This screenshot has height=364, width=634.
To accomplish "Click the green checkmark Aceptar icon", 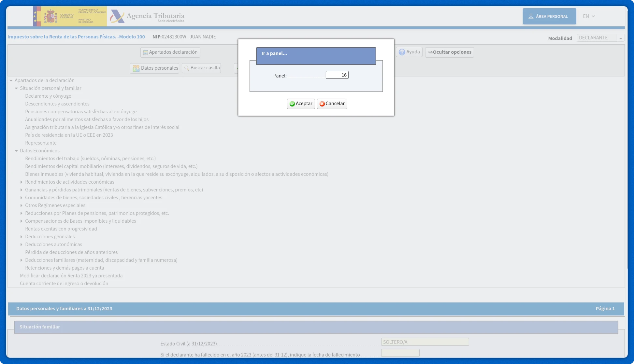I will 292,104.
